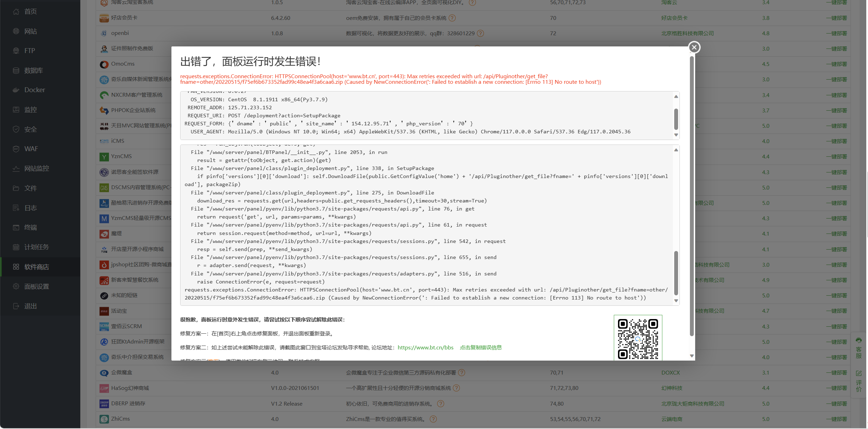Click the 退出 logout icon

tap(16, 306)
